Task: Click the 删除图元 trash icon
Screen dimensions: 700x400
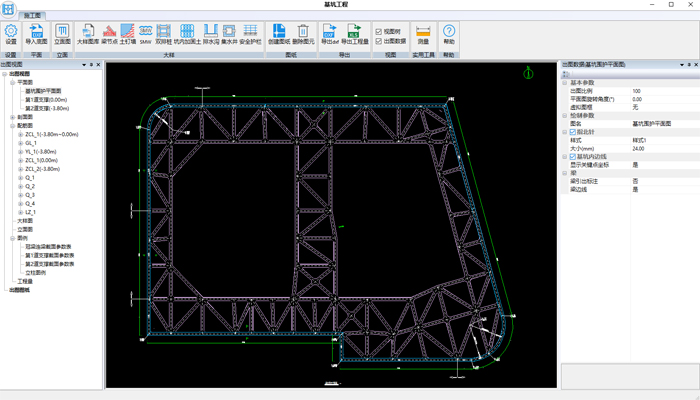Action: (x=303, y=33)
